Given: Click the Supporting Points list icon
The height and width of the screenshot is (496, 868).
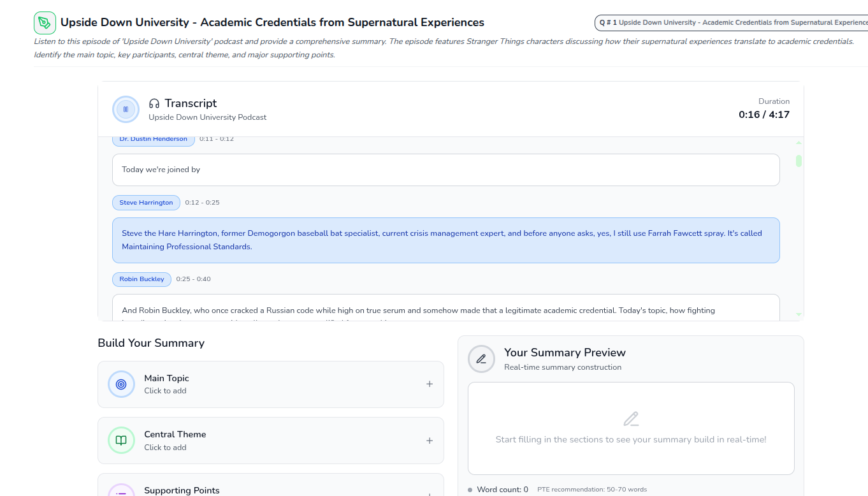Looking at the screenshot, I should click(x=121, y=491).
